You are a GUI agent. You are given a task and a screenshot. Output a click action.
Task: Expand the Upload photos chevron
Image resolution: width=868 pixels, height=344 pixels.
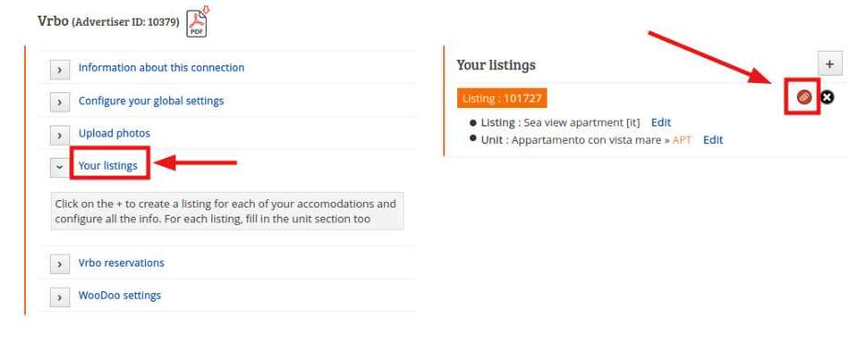pyautogui.click(x=60, y=135)
